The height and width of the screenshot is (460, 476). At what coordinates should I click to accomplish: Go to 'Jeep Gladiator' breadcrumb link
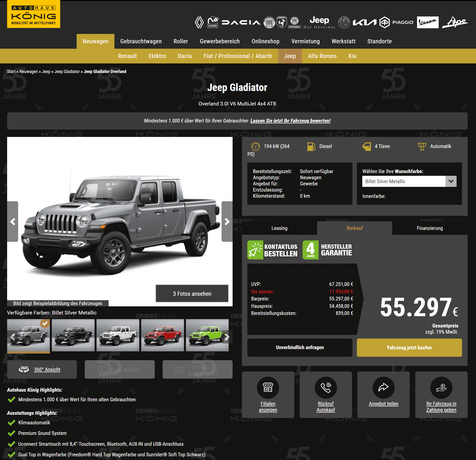pyautogui.click(x=67, y=72)
